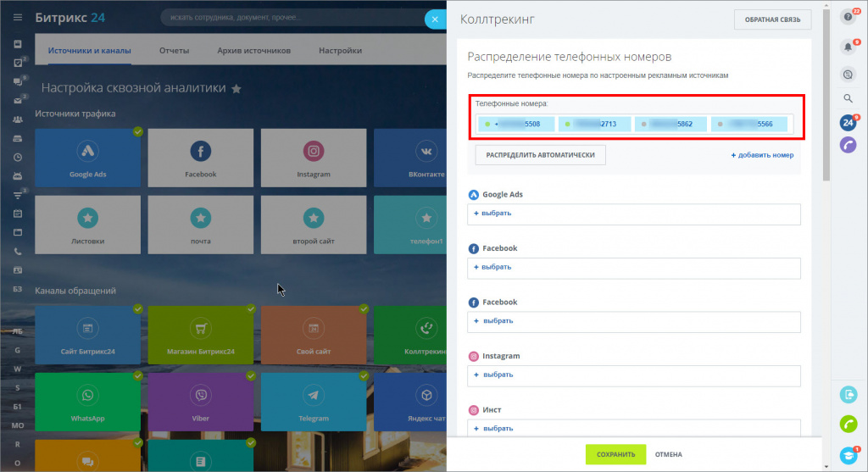Open the WhatsApp channel tile
This screenshot has height=472, width=868.
(87, 403)
